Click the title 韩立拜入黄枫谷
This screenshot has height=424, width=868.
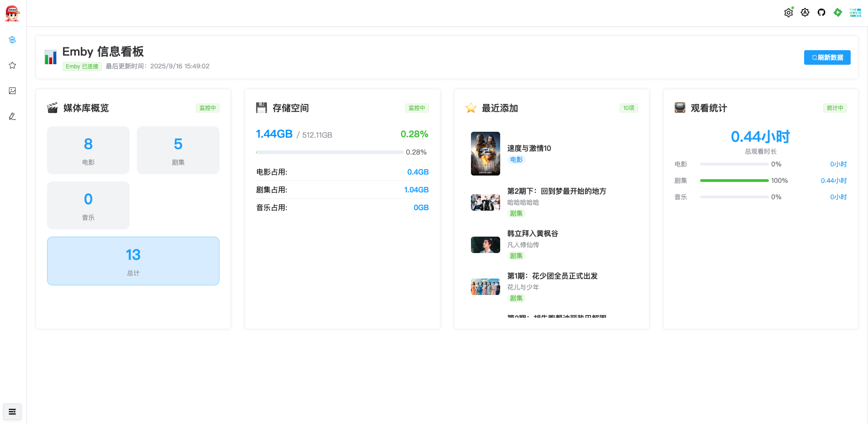533,233
